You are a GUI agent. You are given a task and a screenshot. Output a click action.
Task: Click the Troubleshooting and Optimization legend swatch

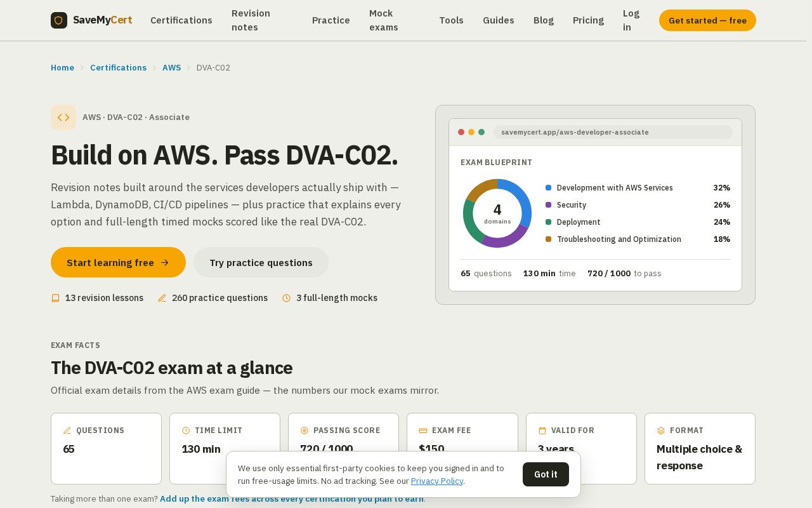548,239
